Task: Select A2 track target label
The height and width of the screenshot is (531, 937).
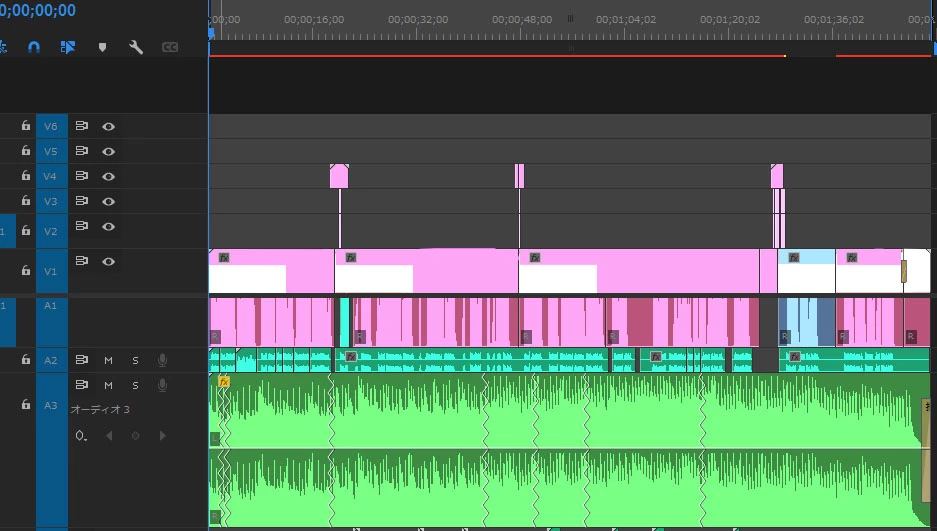Action: pos(51,360)
